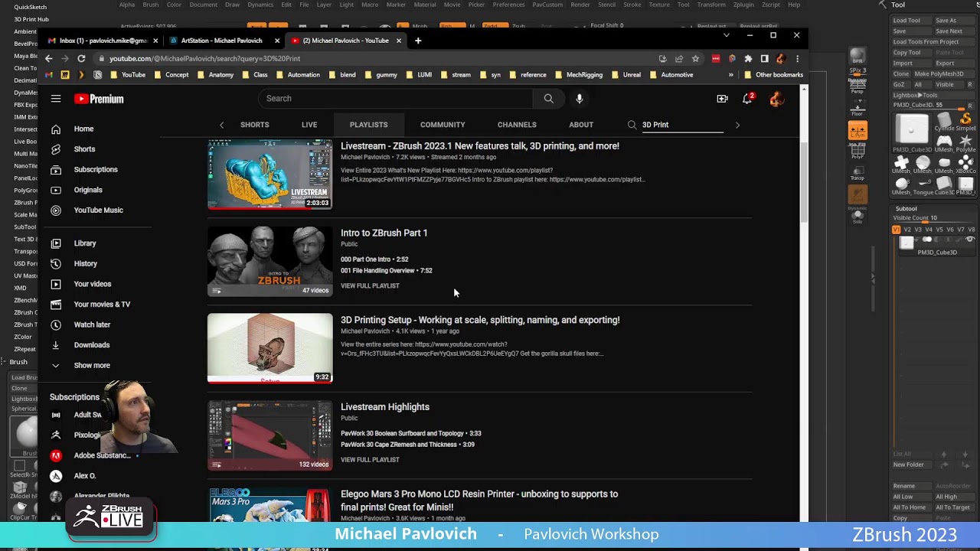Expand hidden bookmarks double-chevron

click(730, 75)
